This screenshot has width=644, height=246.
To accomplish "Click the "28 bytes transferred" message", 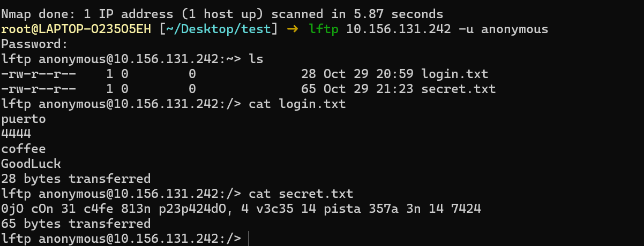I will tap(76, 179).
